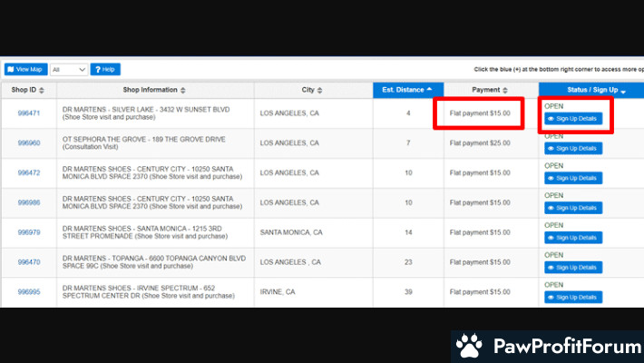Click 'Flat payment $25.00' cell
644x363 pixels.
(x=480, y=143)
